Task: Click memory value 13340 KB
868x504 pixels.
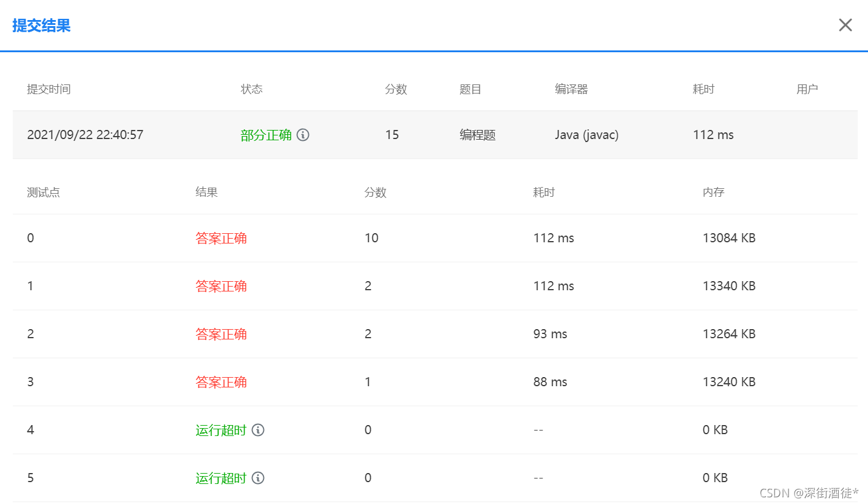Action: click(x=729, y=286)
